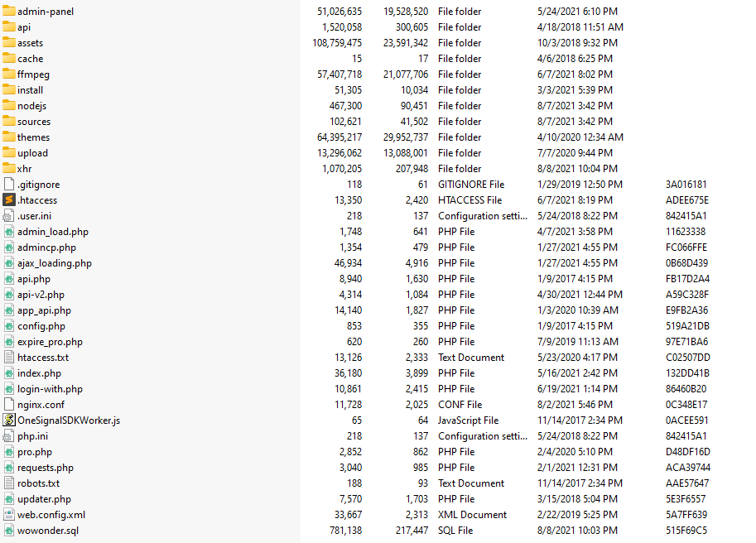Screen dimensions: 756x543
Task: Click the nodejs folder name
Action: (31, 106)
